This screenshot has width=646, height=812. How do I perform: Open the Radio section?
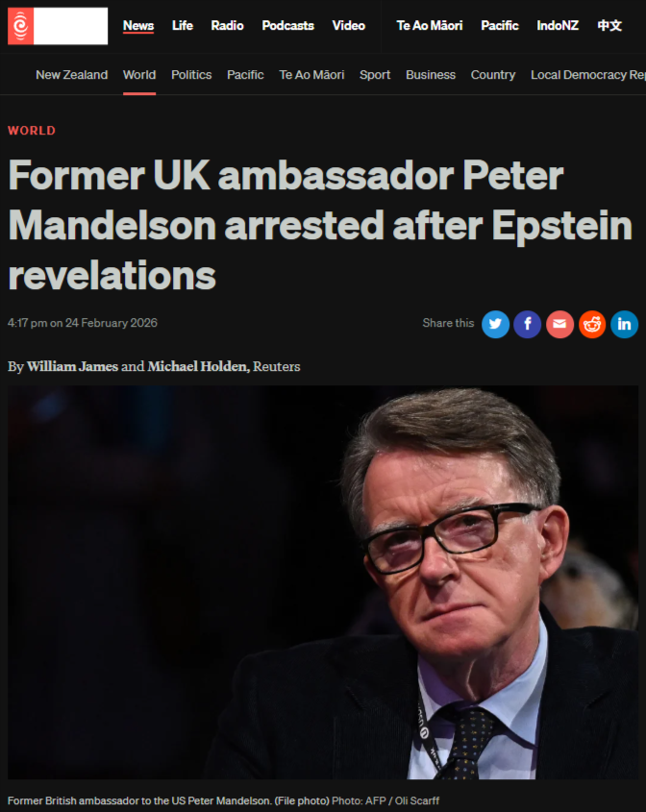click(227, 25)
